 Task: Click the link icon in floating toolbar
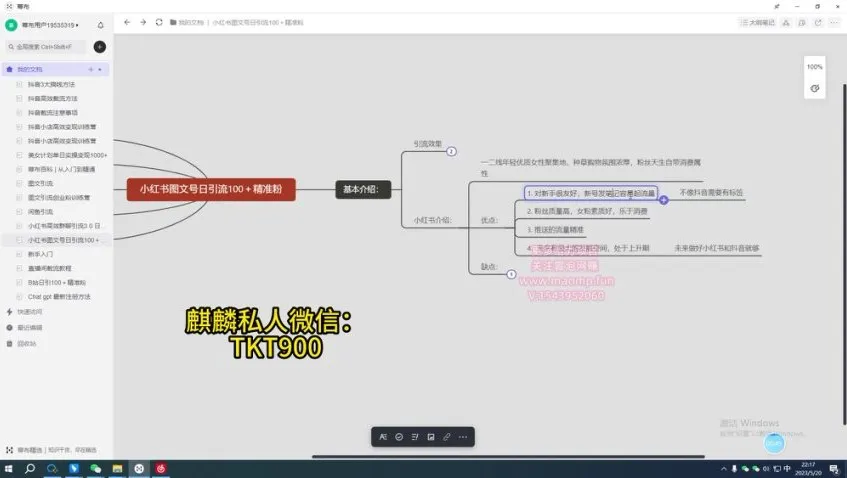(x=446, y=437)
